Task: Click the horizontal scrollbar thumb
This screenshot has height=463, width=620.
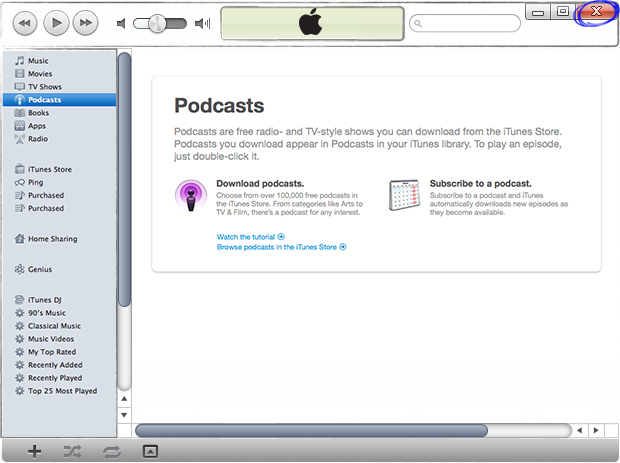Action: coord(312,430)
